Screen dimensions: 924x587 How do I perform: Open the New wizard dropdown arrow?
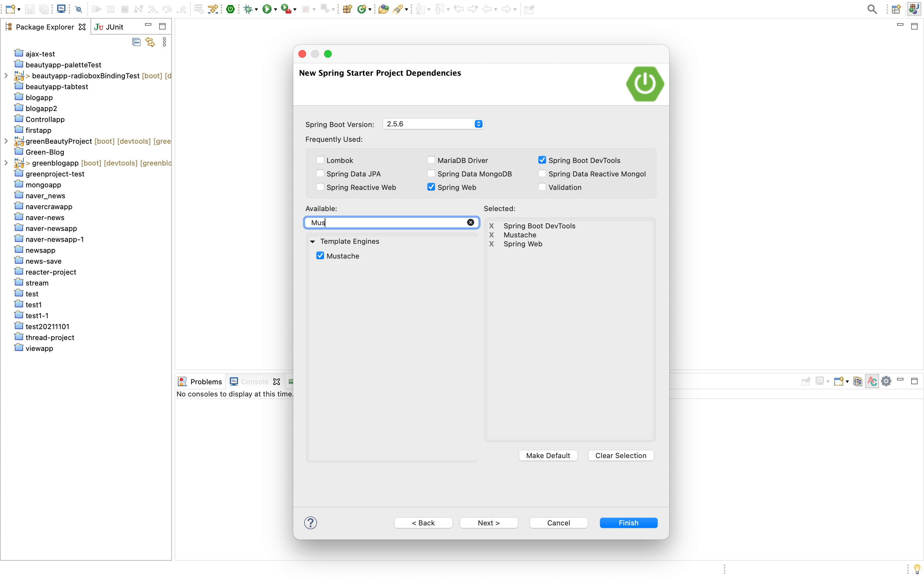18,10
